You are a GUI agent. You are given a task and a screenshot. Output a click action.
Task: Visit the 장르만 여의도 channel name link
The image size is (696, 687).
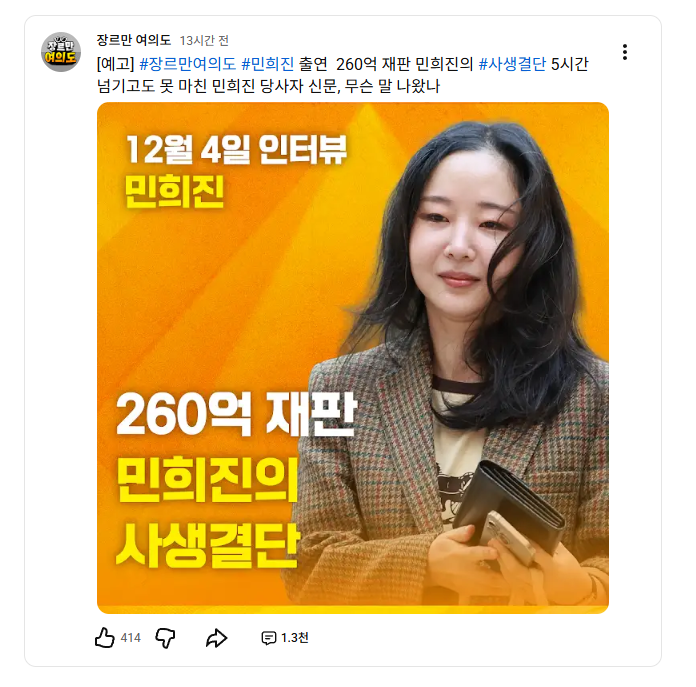(134, 40)
